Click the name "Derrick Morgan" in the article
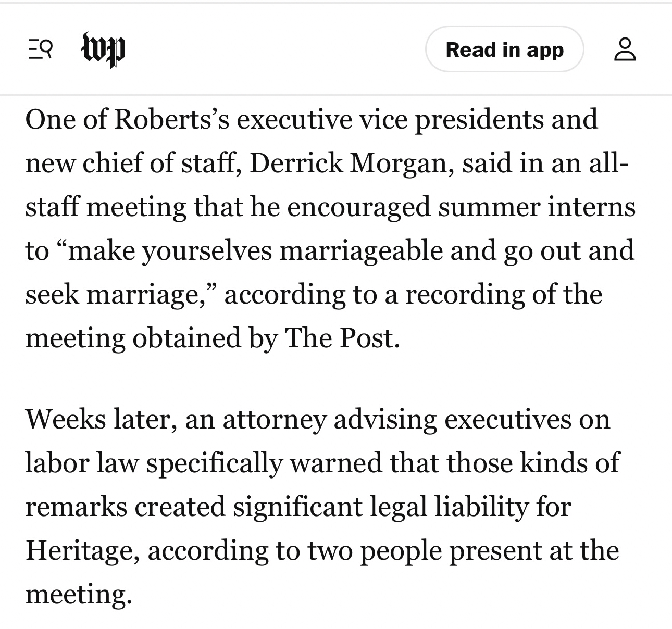 pyautogui.click(x=348, y=163)
